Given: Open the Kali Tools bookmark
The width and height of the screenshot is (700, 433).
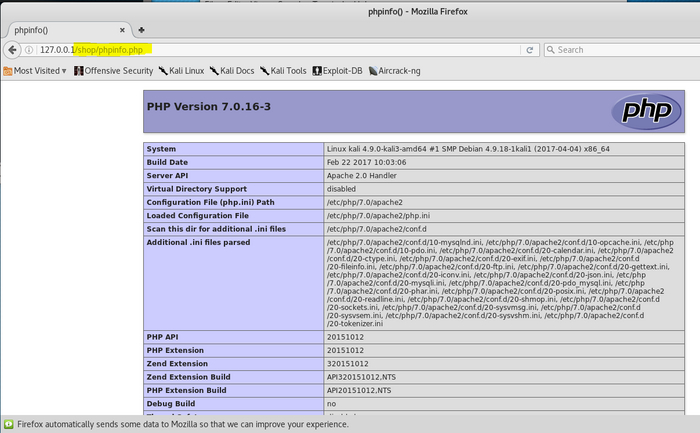Looking at the screenshot, I should click(x=283, y=71).
